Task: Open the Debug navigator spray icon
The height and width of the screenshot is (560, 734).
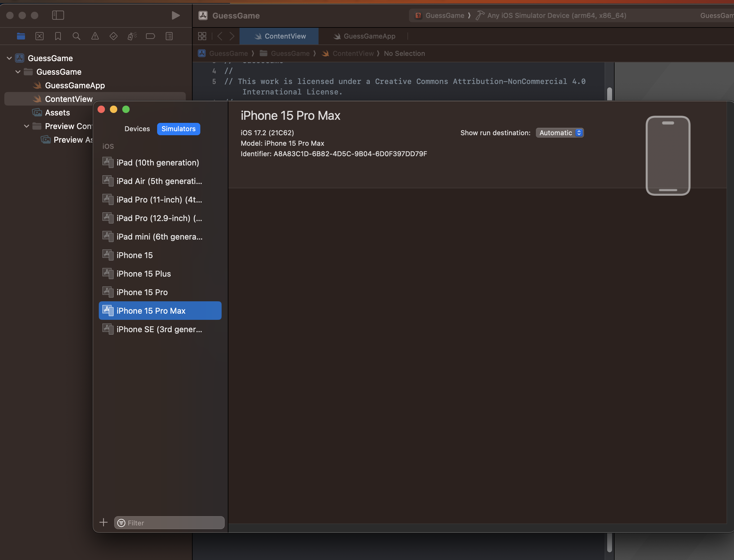Action: point(132,36)
